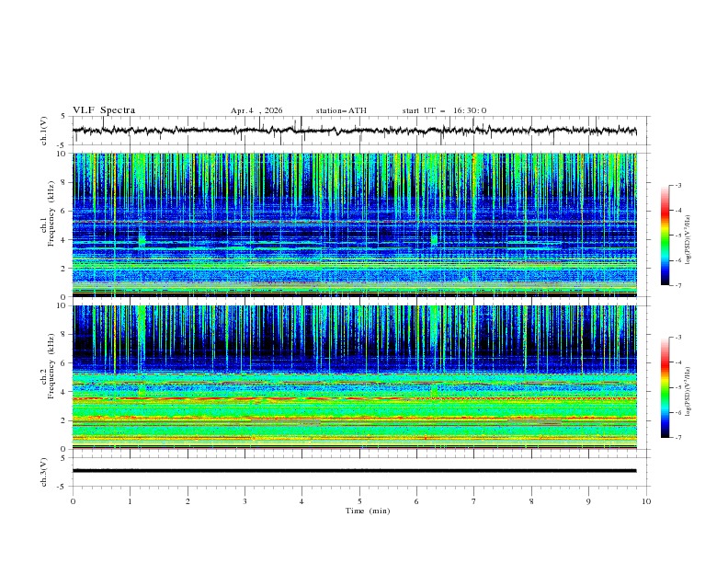Click the "ch.3(V)" axis label
728x563 pixels.
(44, 472)
